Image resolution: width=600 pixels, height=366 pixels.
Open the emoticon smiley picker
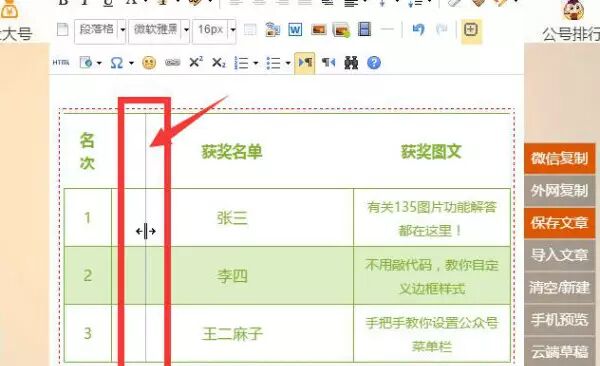(149, 63)
